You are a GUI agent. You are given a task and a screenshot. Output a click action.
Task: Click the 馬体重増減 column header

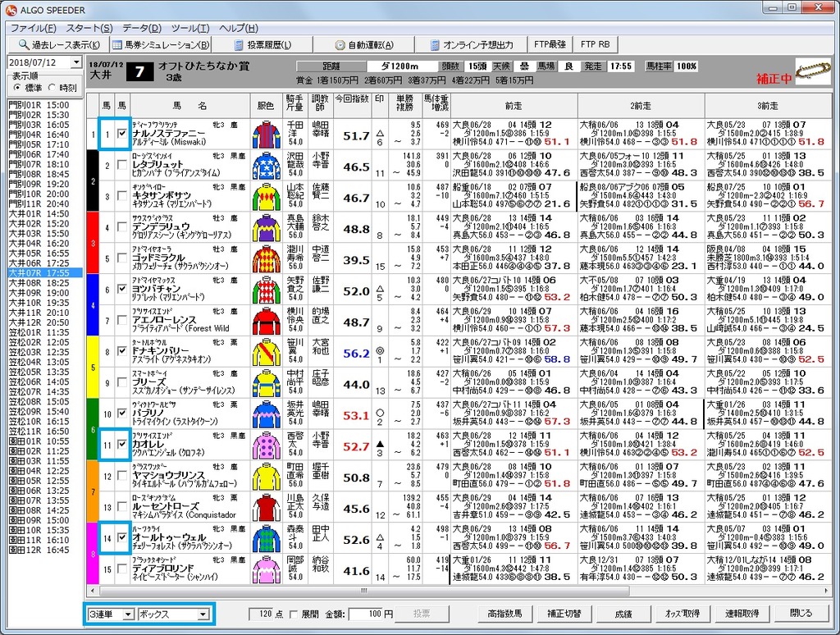tap(436, 106)
